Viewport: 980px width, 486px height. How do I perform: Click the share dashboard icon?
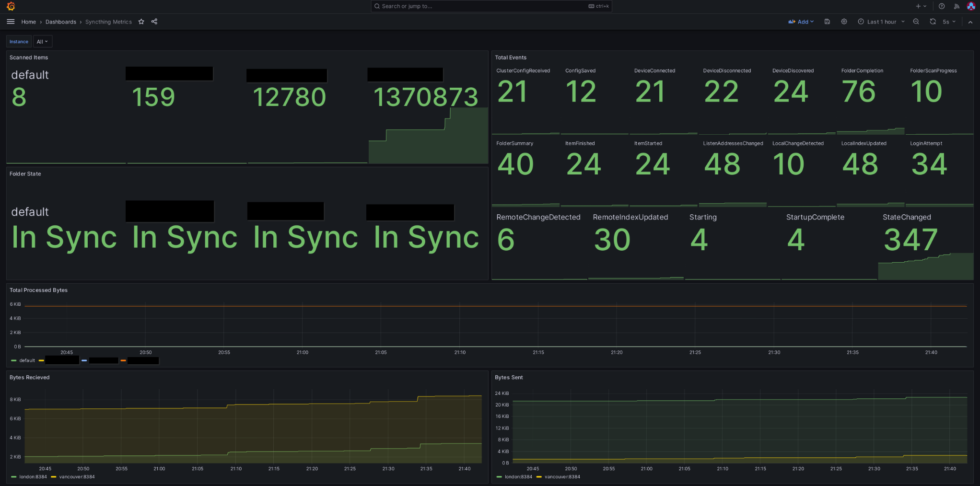tap(154, 22)
